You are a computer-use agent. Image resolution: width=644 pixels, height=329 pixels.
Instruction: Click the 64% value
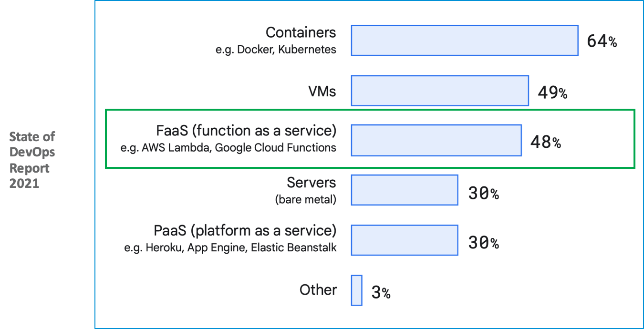click(x=602, y=41)
